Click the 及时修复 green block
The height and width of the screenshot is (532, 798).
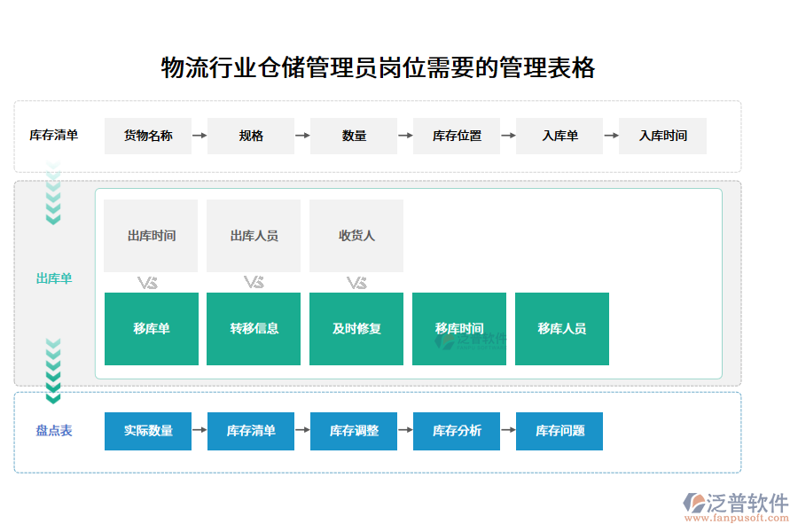[356, 328]
